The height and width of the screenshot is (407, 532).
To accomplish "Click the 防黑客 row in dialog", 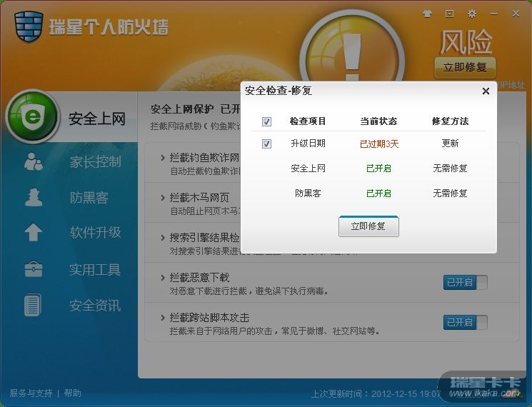I will [x=368, y=194].
